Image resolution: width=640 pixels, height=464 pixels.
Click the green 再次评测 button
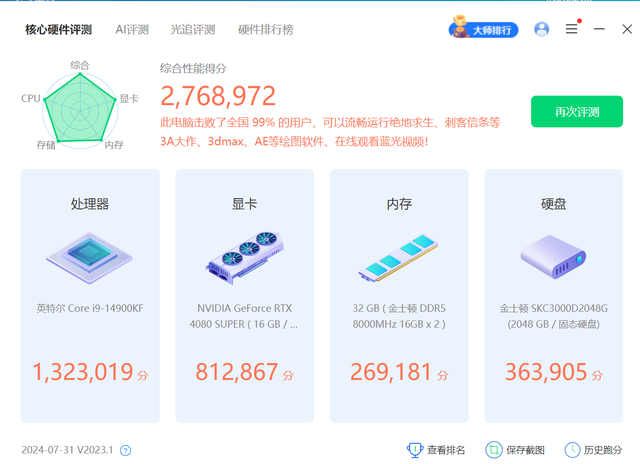pyautogui.click(x=577, y=111)
